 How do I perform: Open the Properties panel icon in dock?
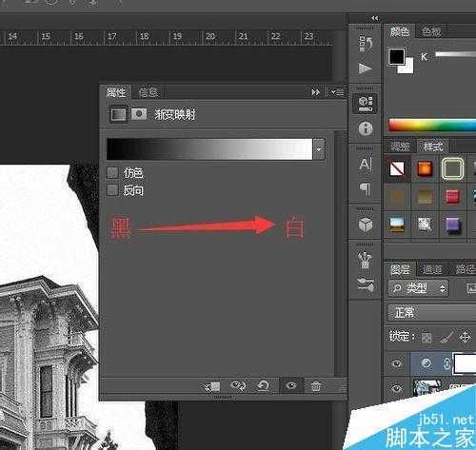pyautogui.click(x=365, y=104)
